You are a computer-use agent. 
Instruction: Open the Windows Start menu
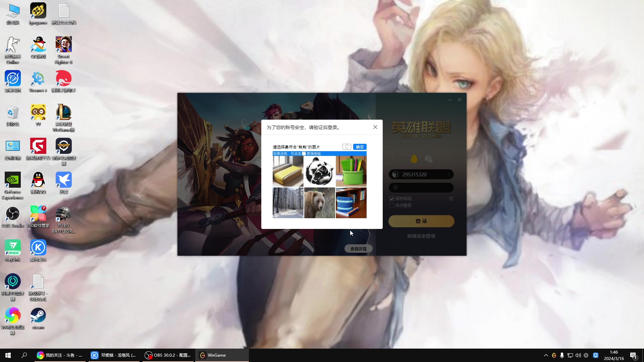coord(8,355)
